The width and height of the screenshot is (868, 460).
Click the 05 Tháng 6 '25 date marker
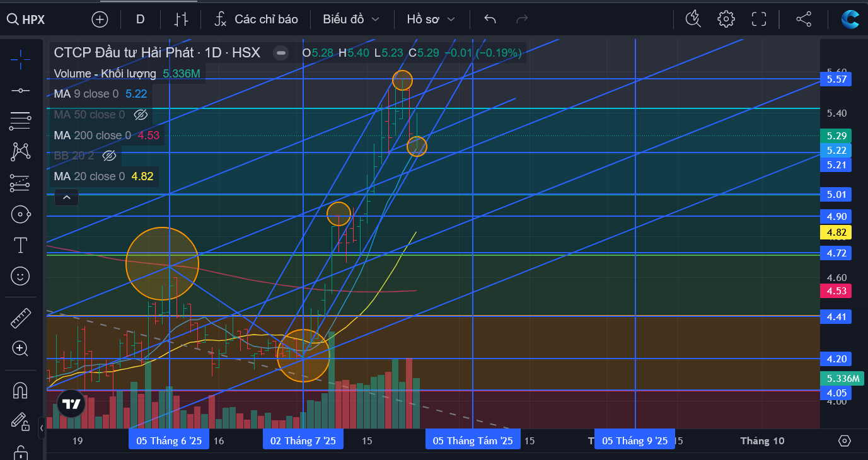tap(169, 440)
